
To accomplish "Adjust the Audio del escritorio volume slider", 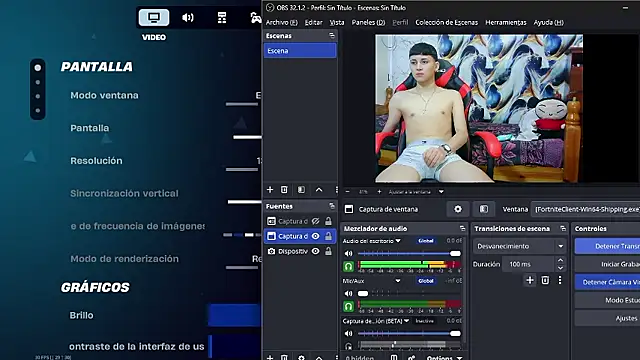I will 409,253.
